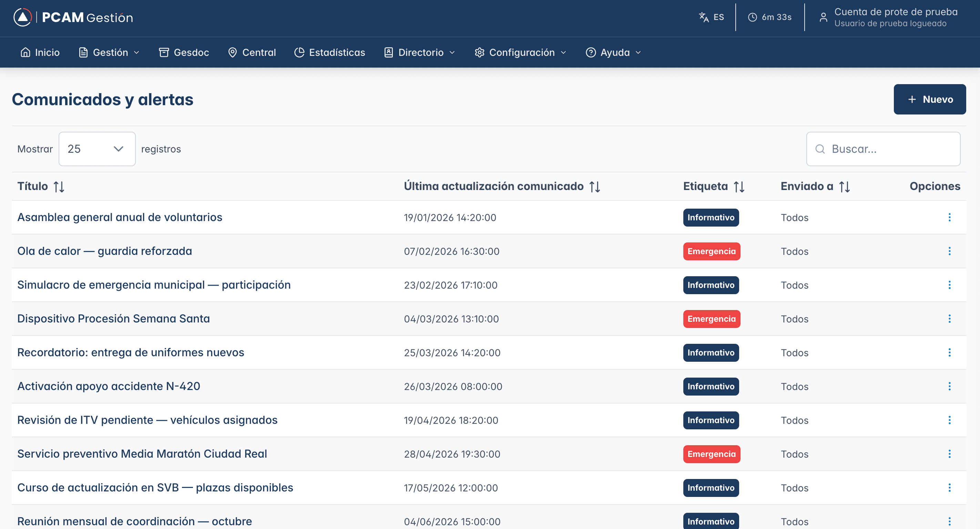The width and height of the screenshot is (980, 529).
Task: Open Ola de calor — guardia reforzada
Action: pos(105,251)
